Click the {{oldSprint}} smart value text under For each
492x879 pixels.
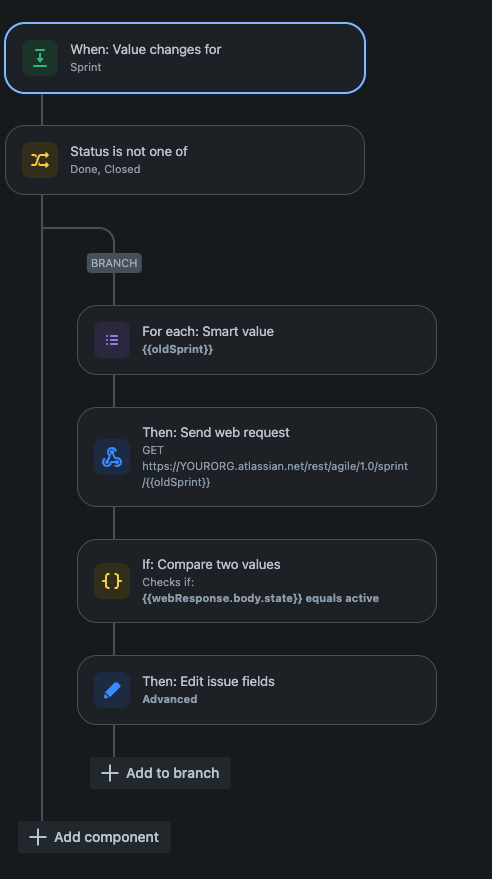tap(178, 349)
